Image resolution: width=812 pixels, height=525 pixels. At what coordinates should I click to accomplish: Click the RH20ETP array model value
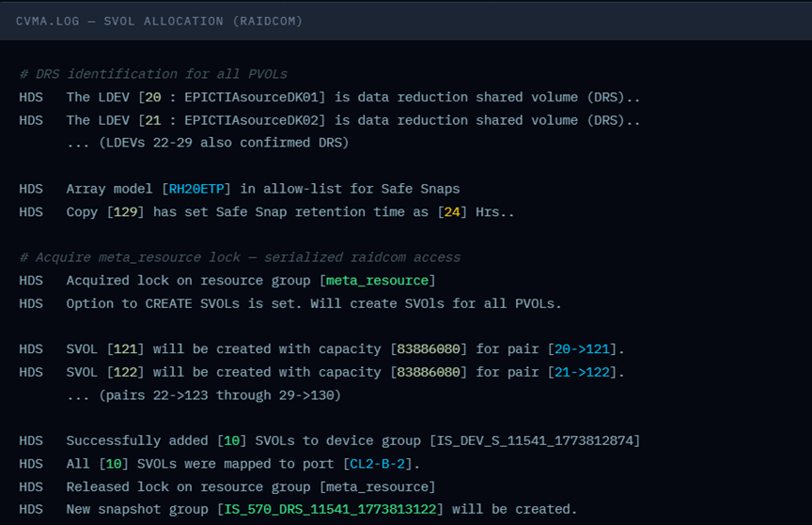coord(200,189)
